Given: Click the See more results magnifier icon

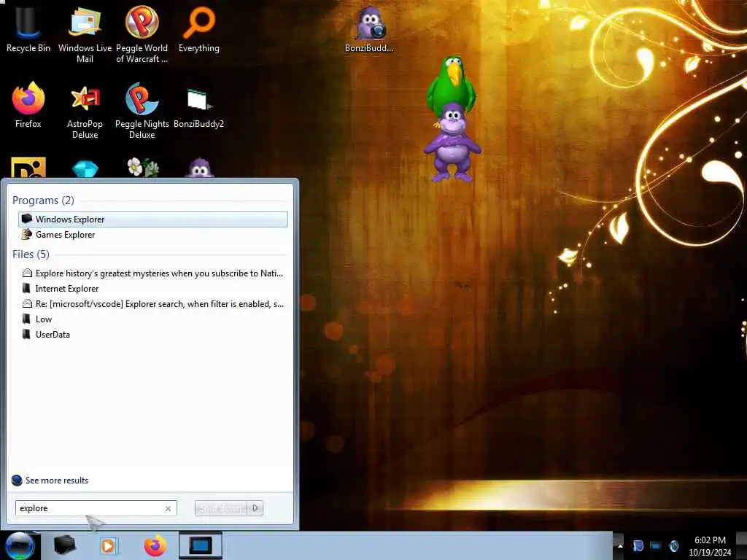Looking at the screenshot, I should (17, 481).
